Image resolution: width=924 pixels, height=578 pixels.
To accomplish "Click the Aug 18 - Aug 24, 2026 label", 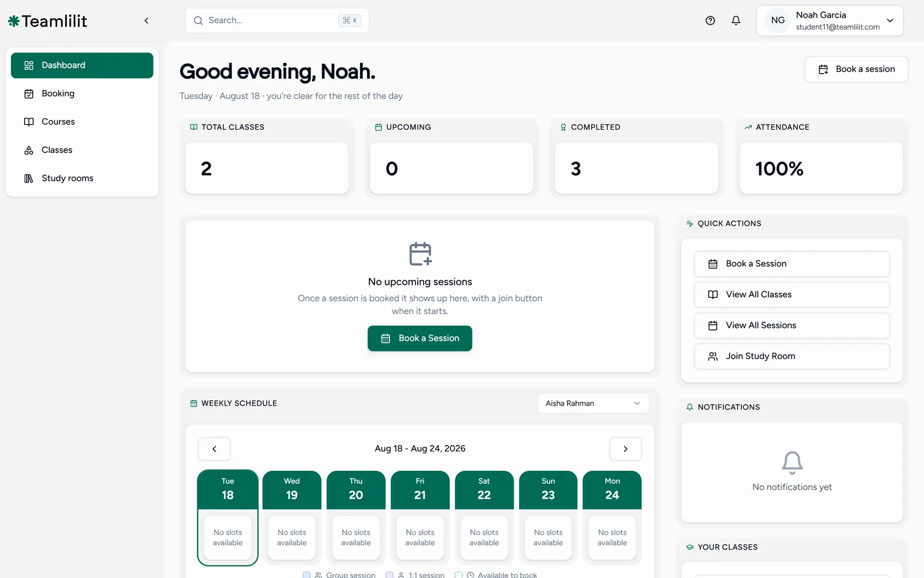I will tap(420, 449).
